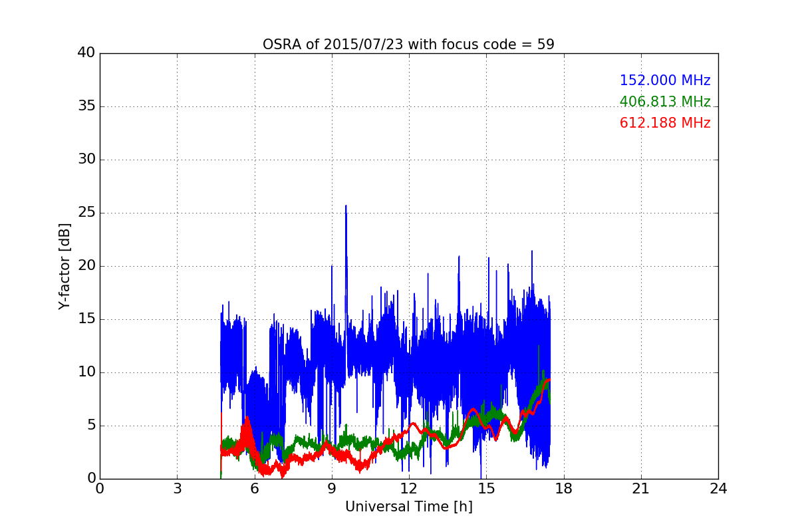Click the plot title OSRA of 2015/07/23
Screen dimensions: 798x532
pyautogui.click(x=408, y=45)
